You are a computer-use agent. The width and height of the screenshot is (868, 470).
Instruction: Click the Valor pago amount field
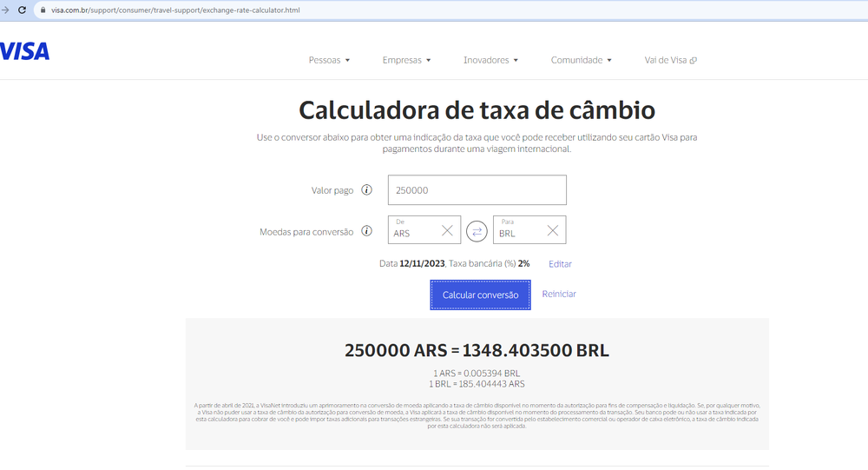(477, 190)
